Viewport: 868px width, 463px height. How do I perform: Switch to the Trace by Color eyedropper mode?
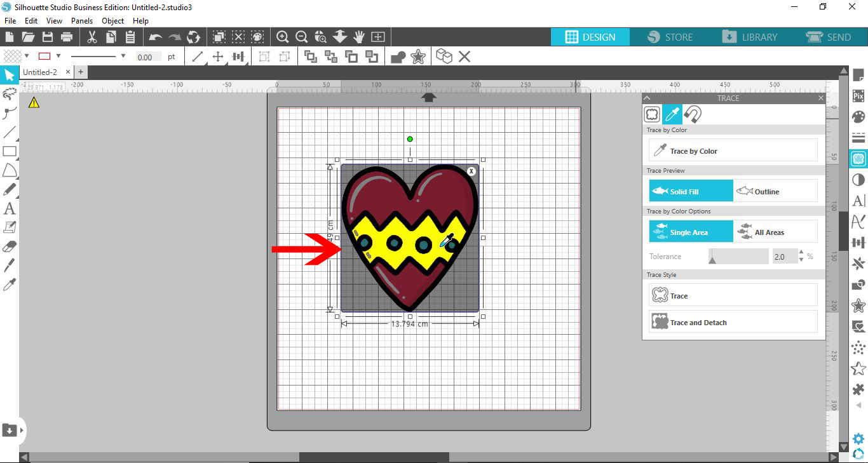(x=672, y=114)
